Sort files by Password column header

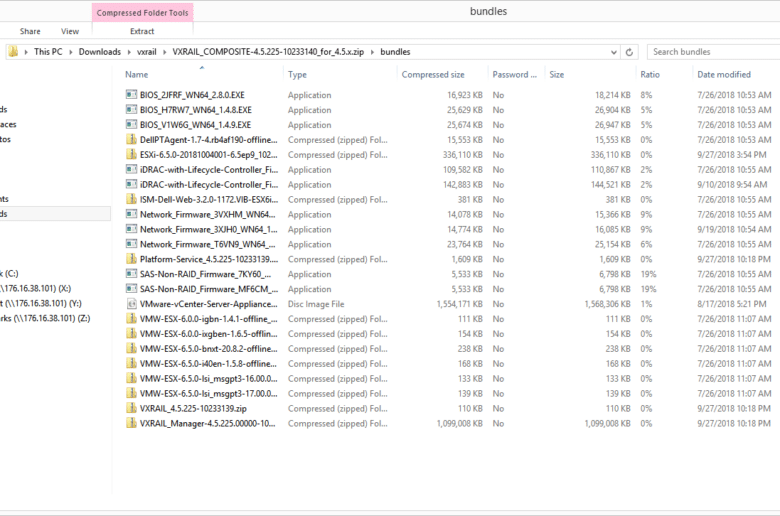tap(514, 74)
